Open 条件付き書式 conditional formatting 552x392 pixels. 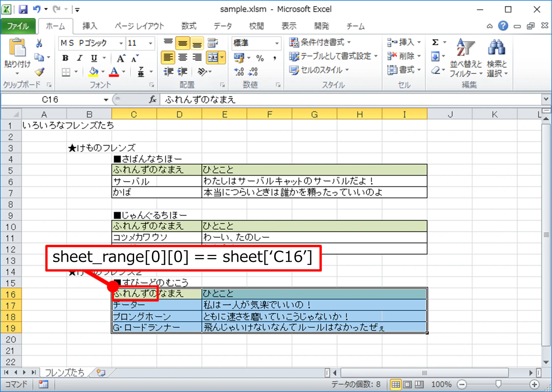coord(320,42)
